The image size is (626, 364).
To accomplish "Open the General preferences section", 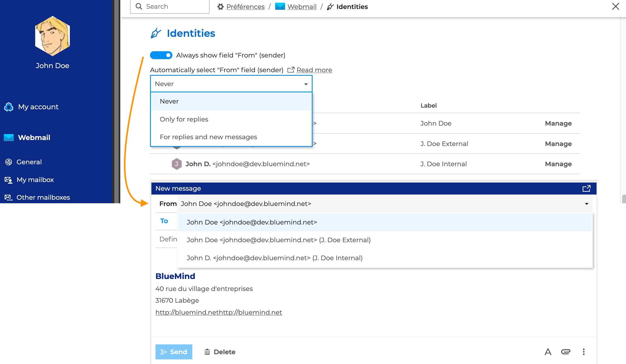I will 29,162.
